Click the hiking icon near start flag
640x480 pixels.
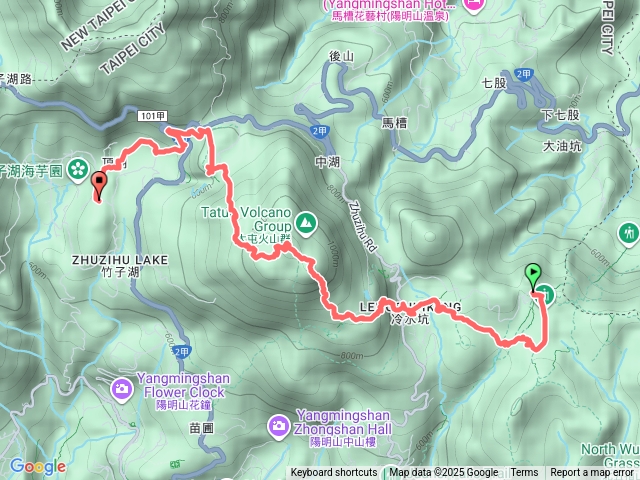coord(546,295)
